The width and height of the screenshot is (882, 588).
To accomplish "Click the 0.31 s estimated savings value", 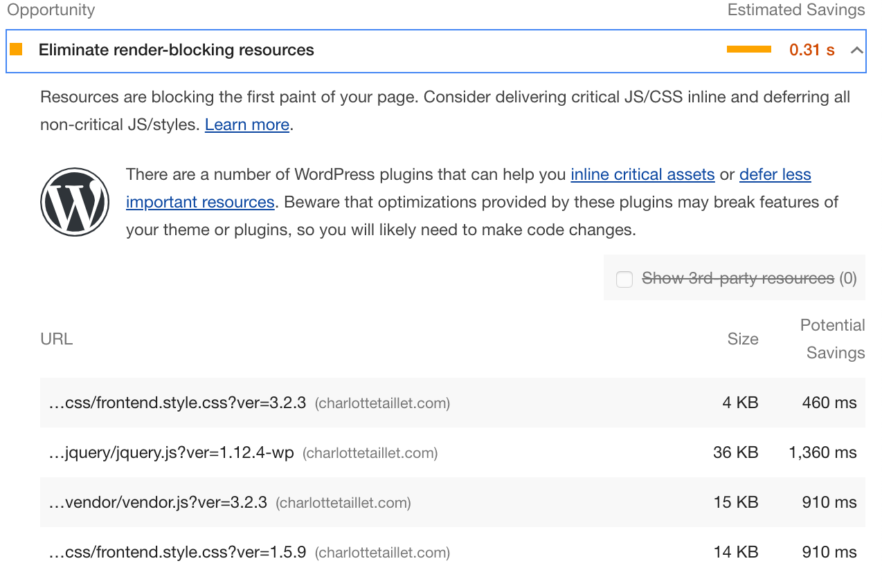I will pos(811,50).
